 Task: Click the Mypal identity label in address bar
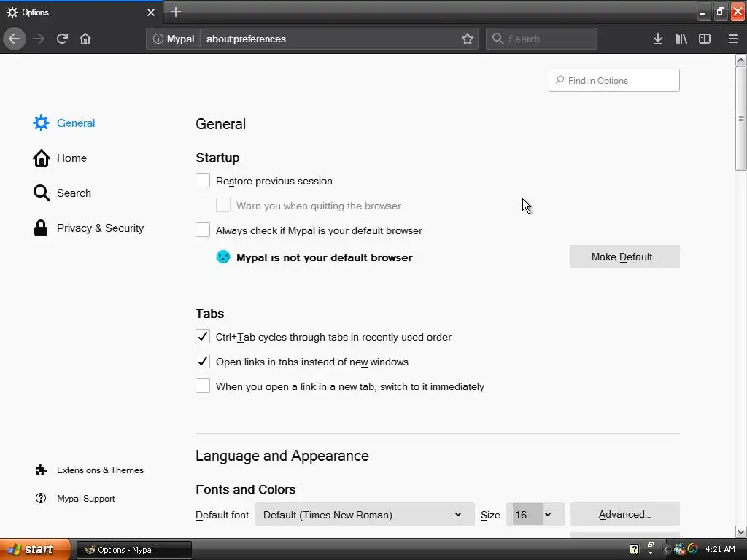click(180, 39)
